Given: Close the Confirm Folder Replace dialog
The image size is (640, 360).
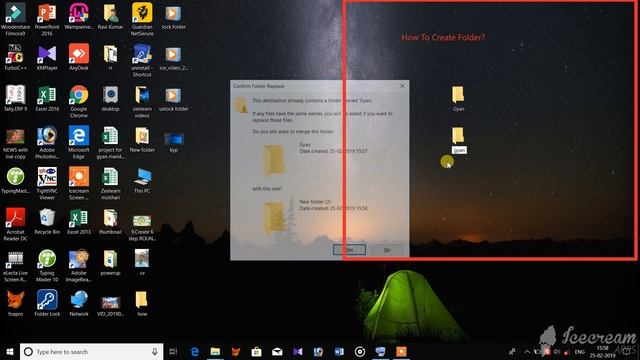Looking at the screenshot, I should 402,86.
